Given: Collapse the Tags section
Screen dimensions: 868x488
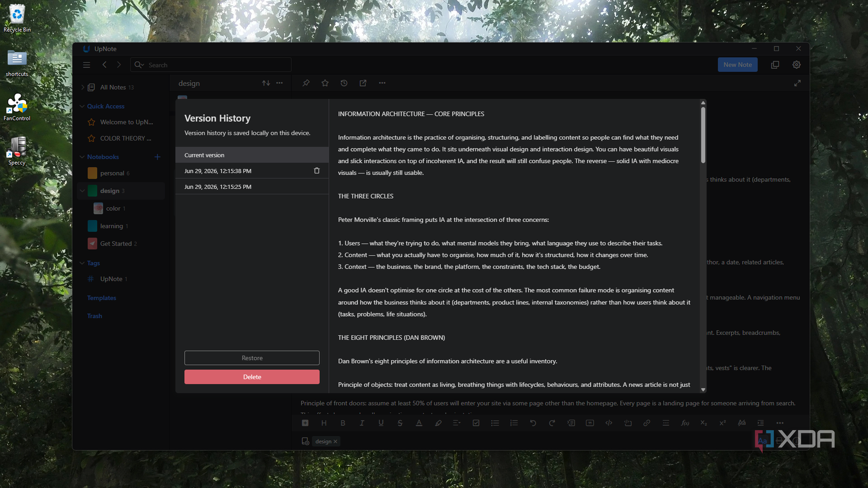Looking at the screenshot, I should [82, 263].
